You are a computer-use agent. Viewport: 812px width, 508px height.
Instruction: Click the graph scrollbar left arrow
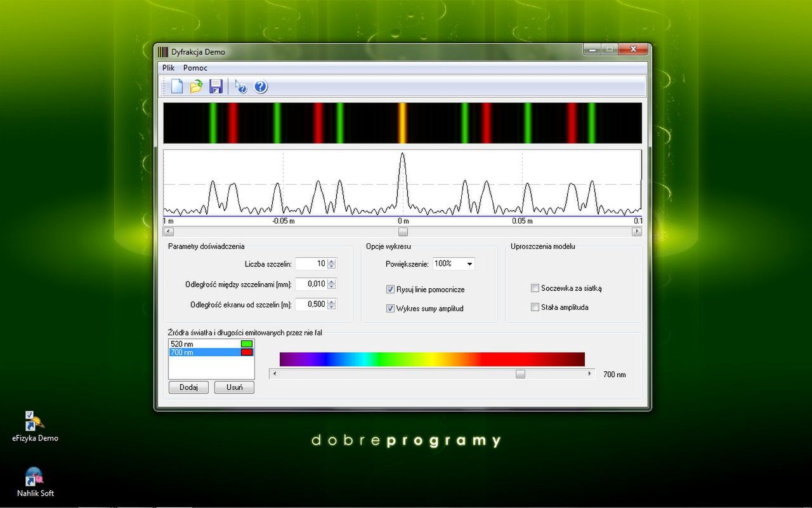[x=168, y=232]
